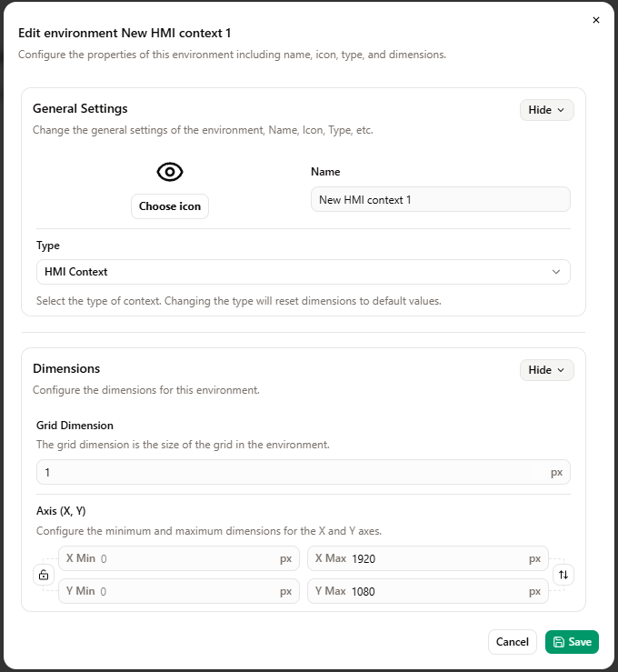618x672 pixels.
Task: Focus the Grid Dimension input field
Action: tap(291, 473)
